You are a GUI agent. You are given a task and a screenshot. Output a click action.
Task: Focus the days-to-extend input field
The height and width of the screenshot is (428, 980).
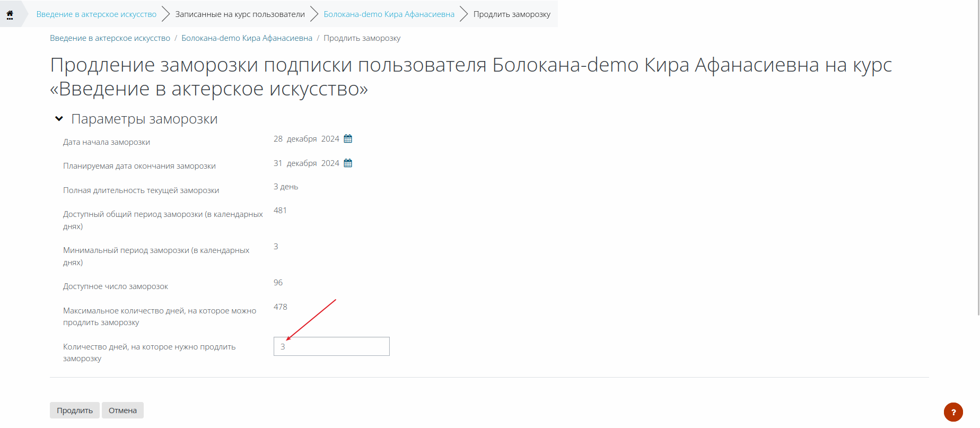click(x=331, y=346)
